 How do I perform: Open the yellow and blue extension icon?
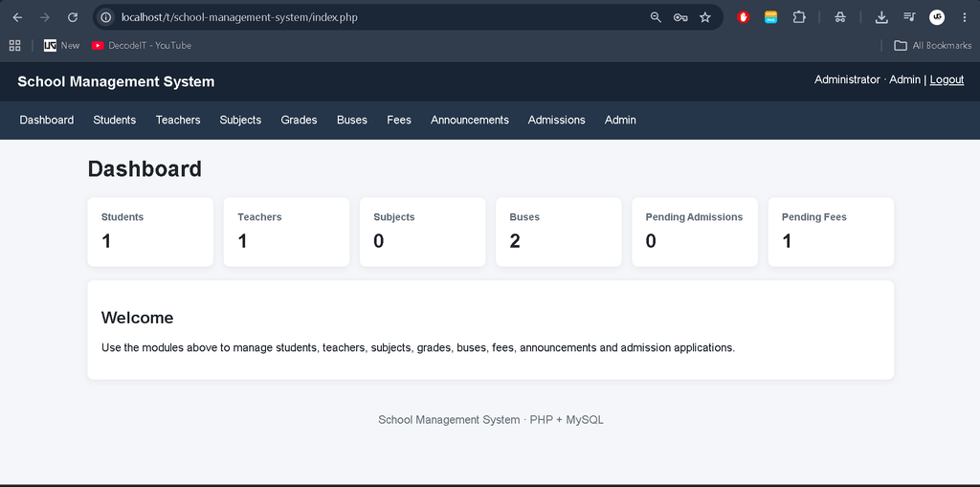770,17
